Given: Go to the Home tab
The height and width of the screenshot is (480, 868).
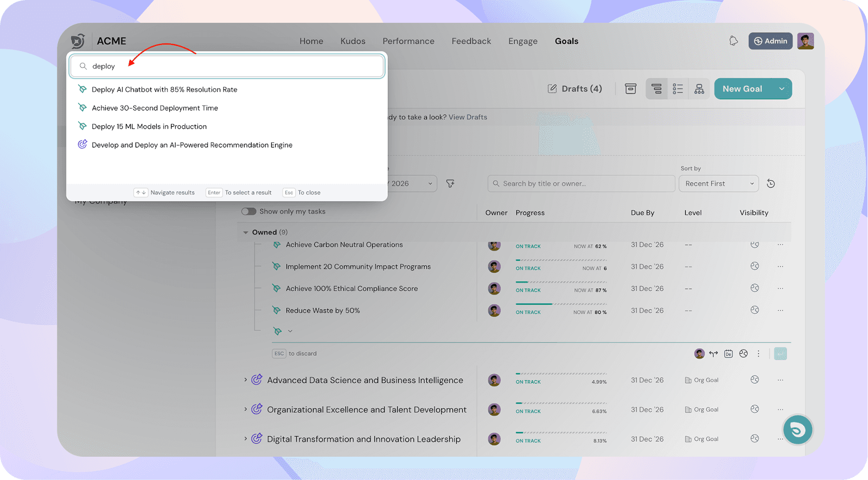Looking at the screenshot, I should click(x=311, y=41).
